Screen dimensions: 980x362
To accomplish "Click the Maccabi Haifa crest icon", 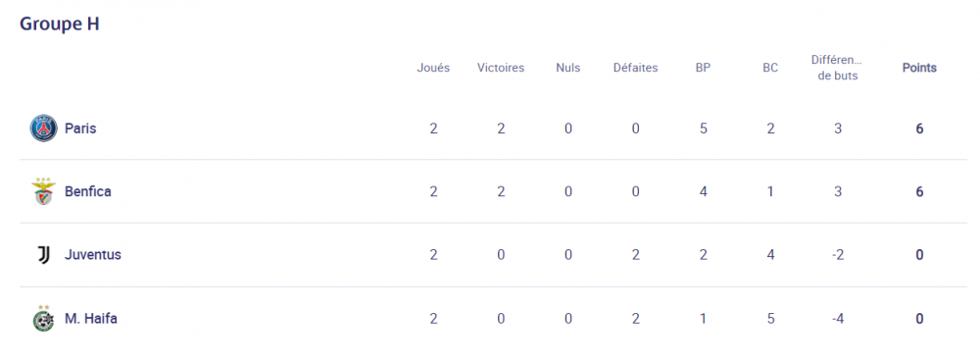I will pos(44,318).
